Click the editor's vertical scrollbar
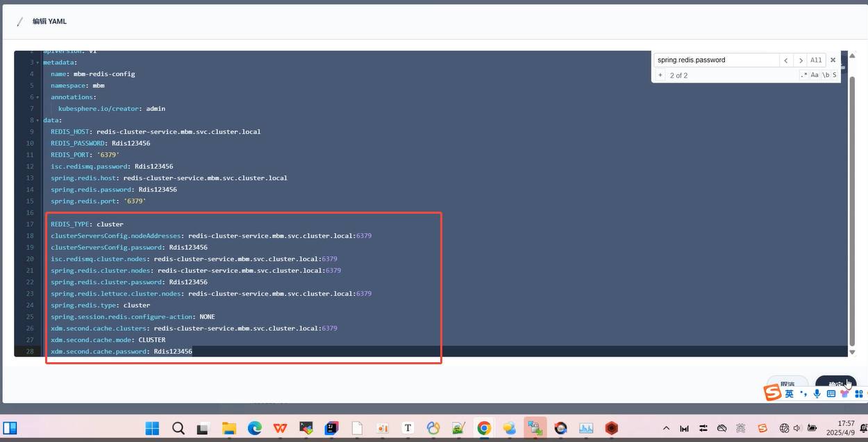 tap(852, 208)
